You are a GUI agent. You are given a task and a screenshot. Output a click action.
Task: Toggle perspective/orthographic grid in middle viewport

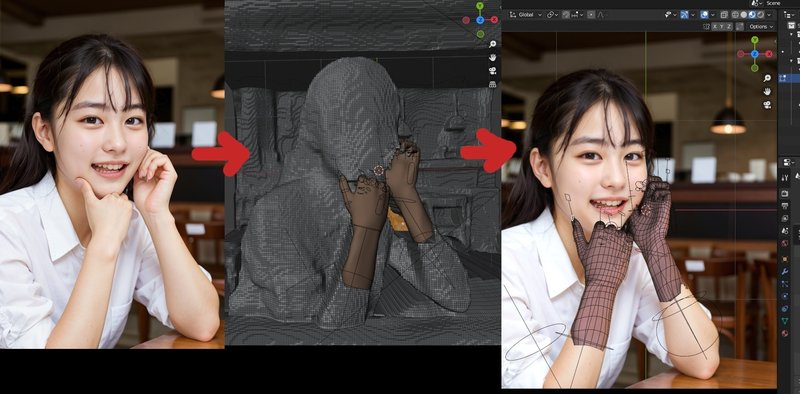[x=493, y=84]
